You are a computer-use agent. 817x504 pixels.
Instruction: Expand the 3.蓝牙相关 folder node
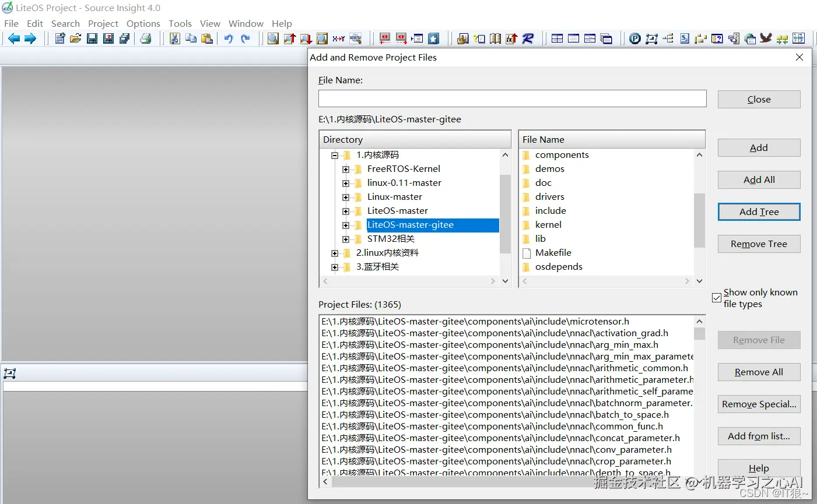335,267
